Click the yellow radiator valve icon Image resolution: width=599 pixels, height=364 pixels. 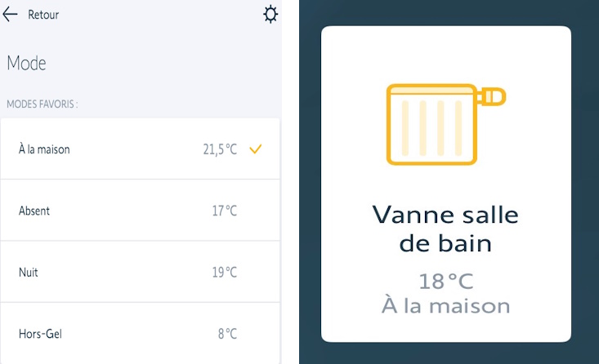click(x=445, y=124)
